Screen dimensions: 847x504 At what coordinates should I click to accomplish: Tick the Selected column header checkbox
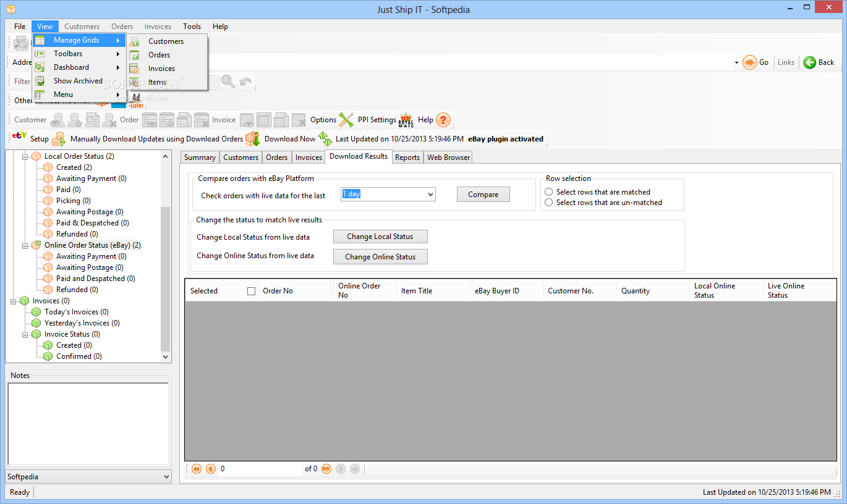click(x=251, y=291)
